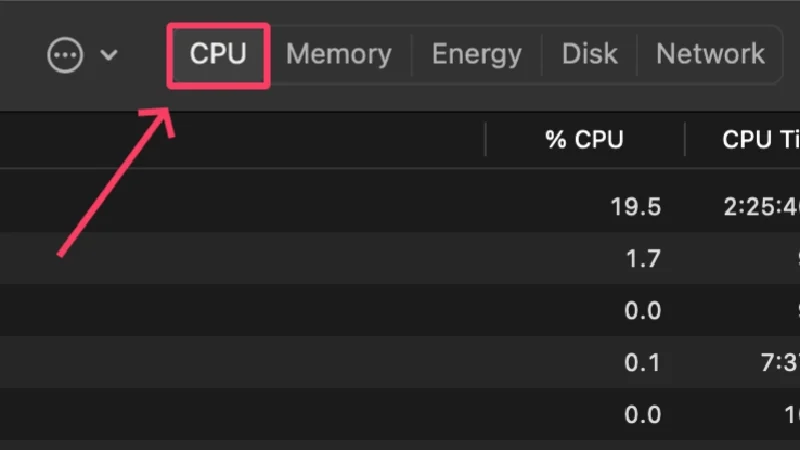Click the CPU Time cell in the 1.7 row
Image resolution: width=800 pixels, height=450 pixels.
(792, 259)
